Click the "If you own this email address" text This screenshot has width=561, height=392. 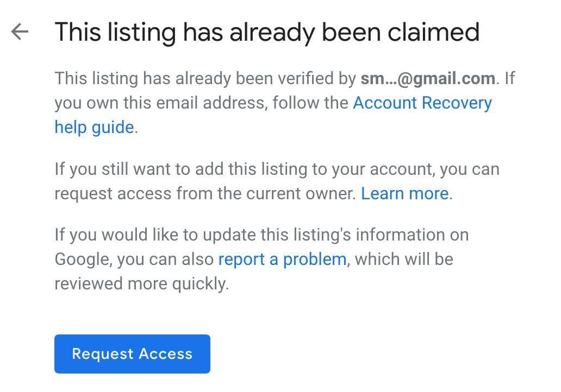(161, 103)
